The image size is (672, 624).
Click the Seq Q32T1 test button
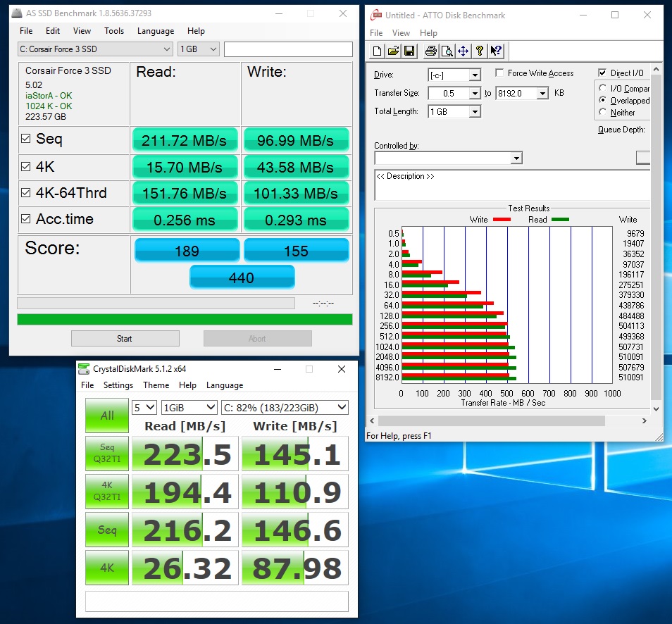point(106,454)
